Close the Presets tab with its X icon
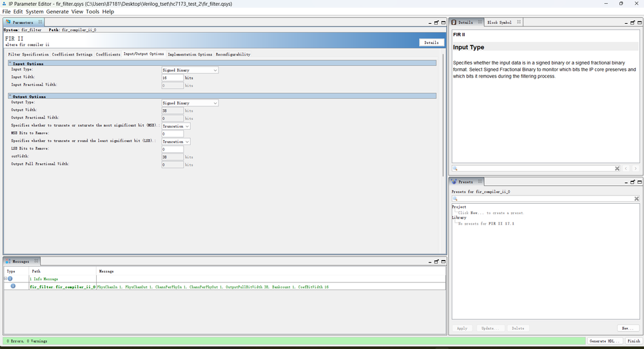The image size is (644, 349). tap(480, 181)
